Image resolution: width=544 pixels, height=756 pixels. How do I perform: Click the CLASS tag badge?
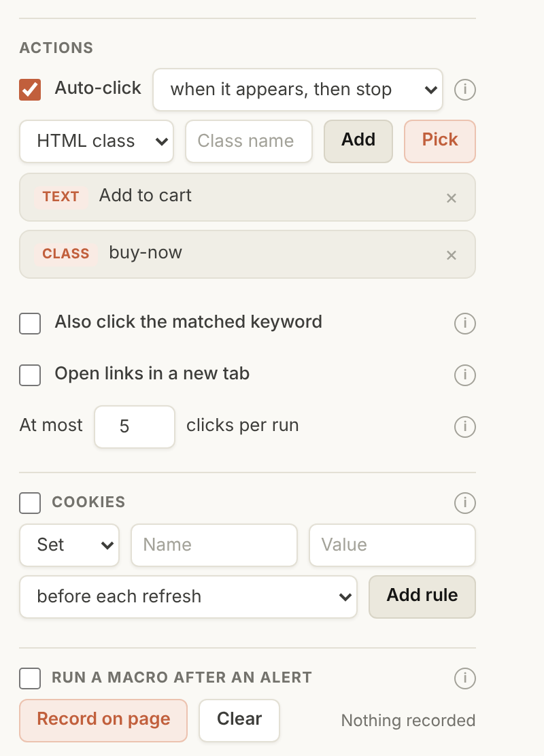(x=65, y=254)
